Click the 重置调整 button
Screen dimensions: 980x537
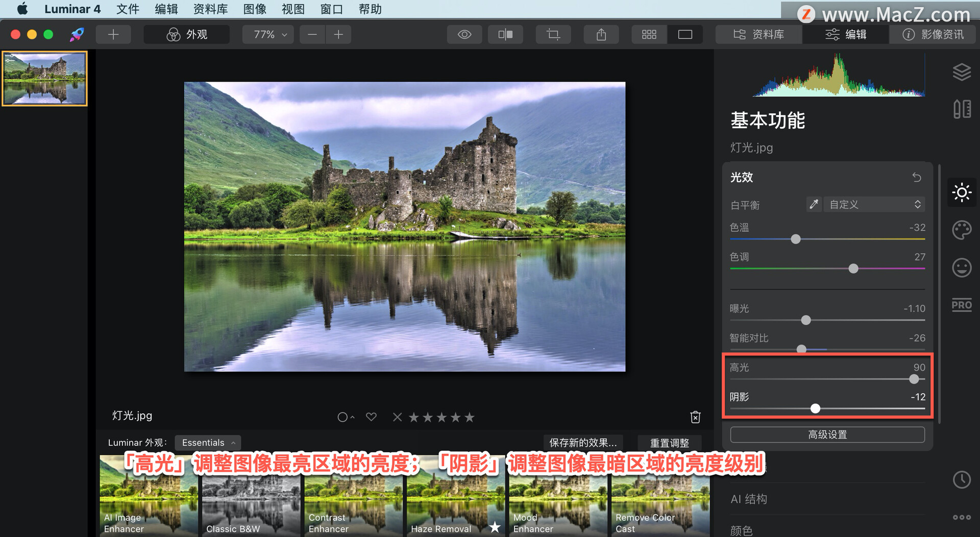669,443
